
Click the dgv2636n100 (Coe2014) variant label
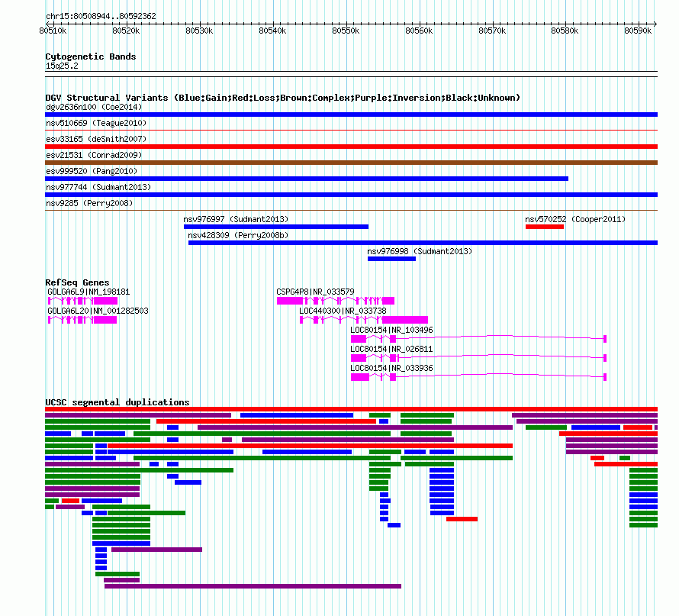[94, 107]
